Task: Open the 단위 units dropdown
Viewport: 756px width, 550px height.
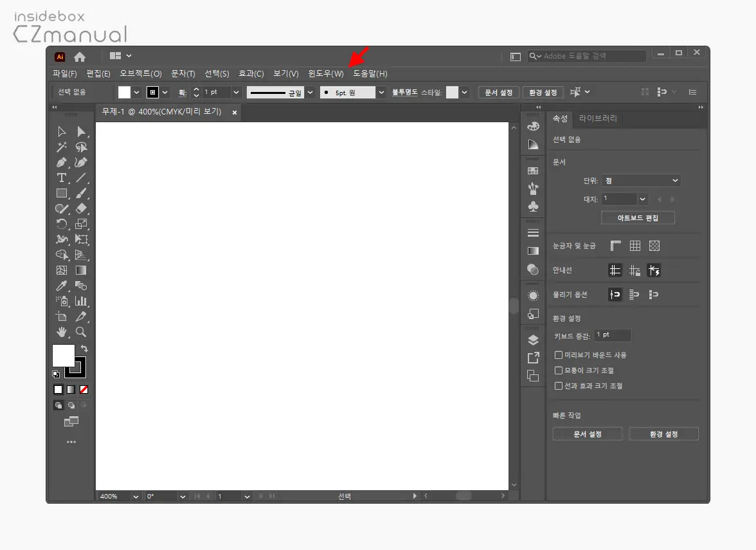Action: click(642, 180)
